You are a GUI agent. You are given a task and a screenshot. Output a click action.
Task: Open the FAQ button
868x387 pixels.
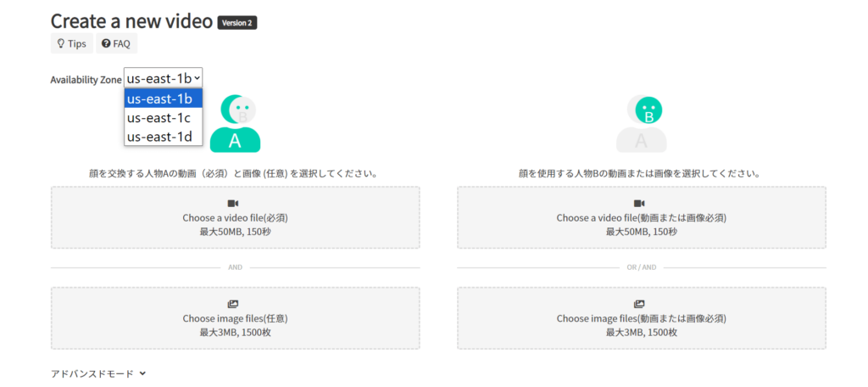116,44
